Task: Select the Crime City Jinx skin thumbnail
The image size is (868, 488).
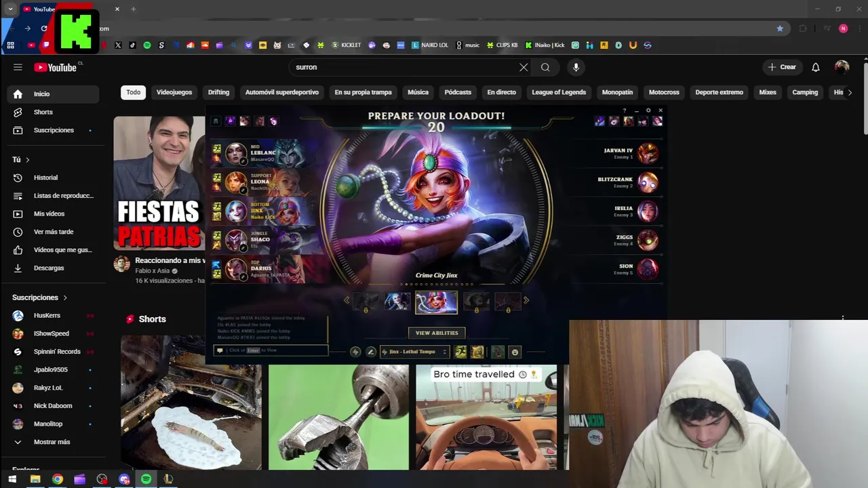Action: 436,302
